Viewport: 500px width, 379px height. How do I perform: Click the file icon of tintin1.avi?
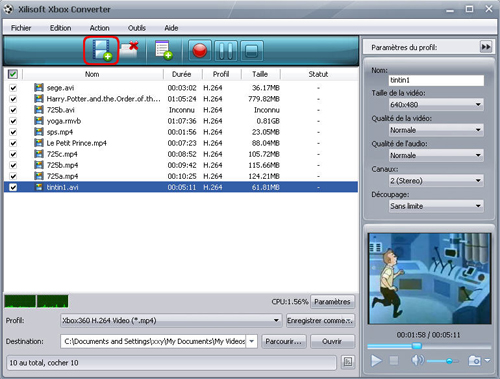click(x=39, y=187)
